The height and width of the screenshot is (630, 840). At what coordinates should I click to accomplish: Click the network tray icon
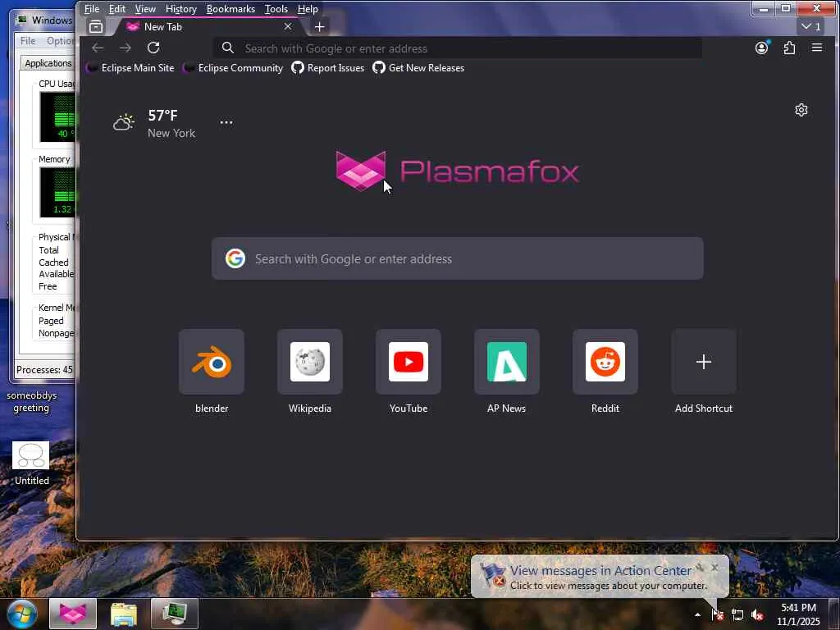(x=737, y=614)
